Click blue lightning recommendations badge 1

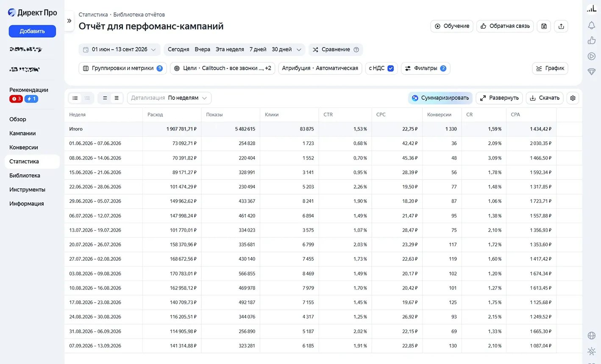[31, 99]
